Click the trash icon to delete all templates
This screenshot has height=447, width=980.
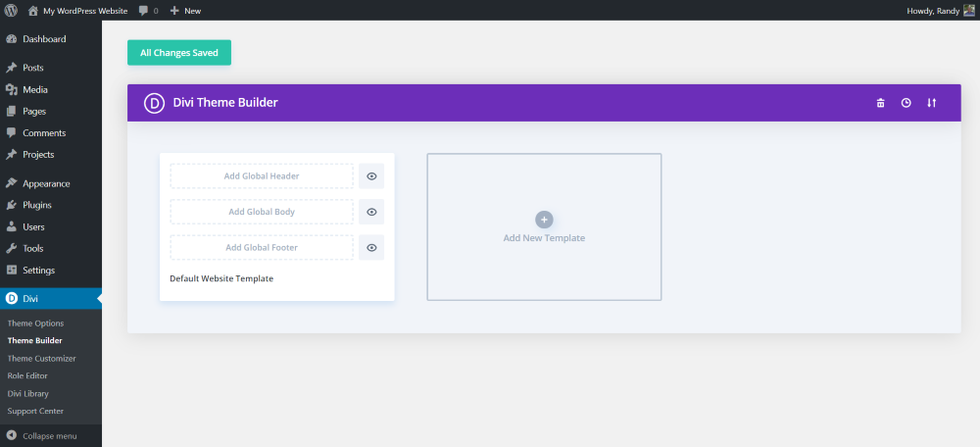[x=881, y=103]
